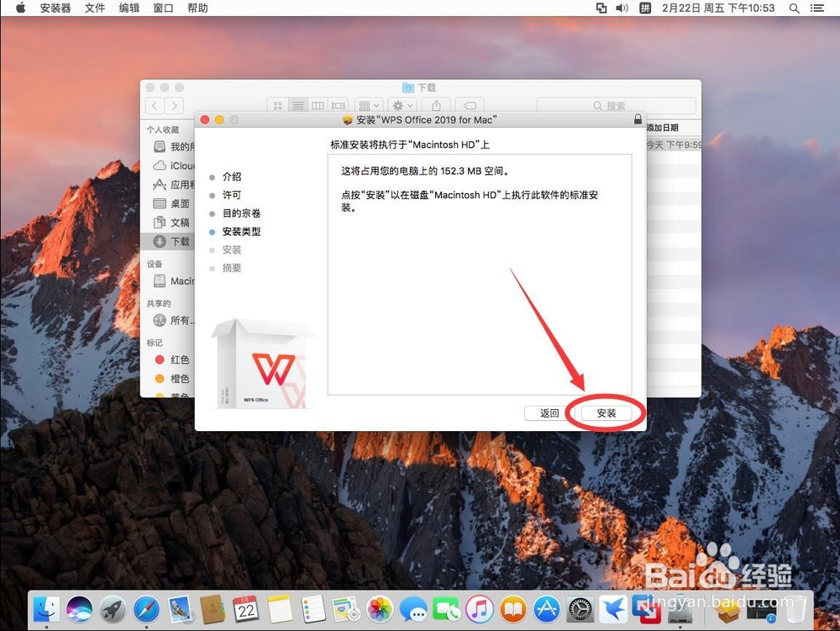Viewport: 840px width, 631px height.
Task: Click the Finder share button
Action: [x=437, y=106]
